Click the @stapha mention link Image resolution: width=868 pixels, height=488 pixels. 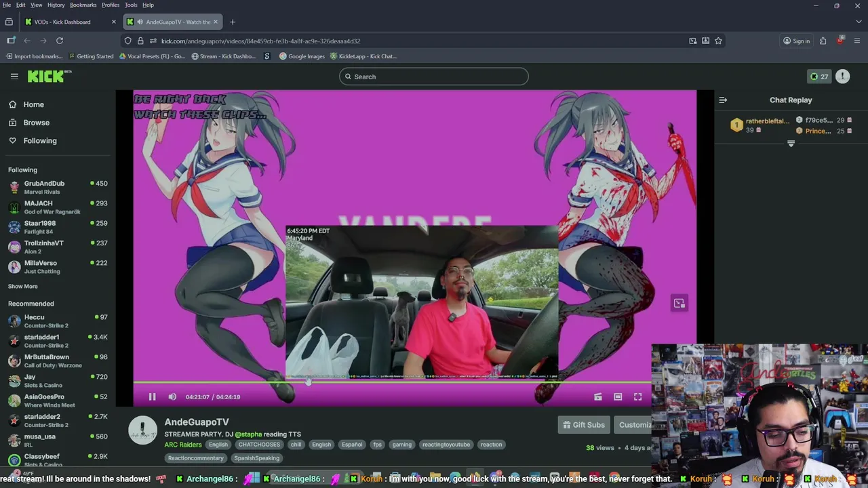(x=248, y=434)
